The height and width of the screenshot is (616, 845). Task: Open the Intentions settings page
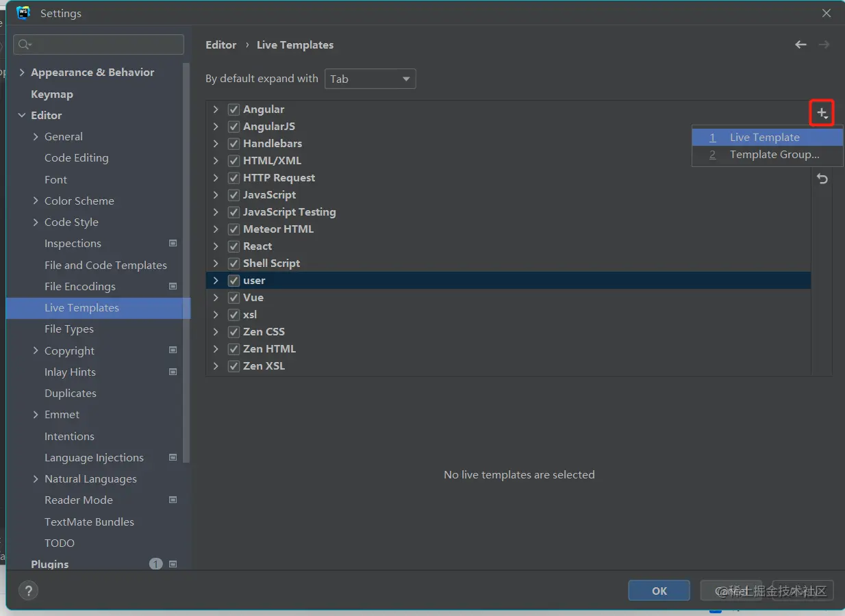coord(69,436)
